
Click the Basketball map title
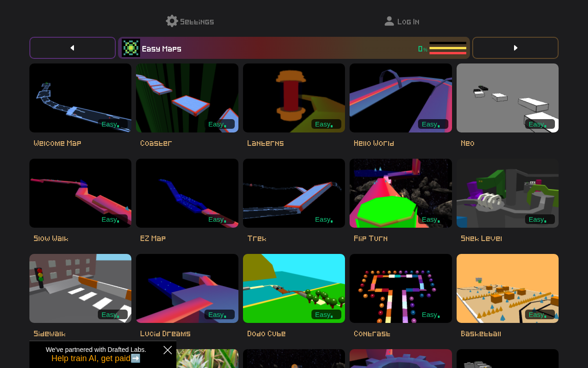[481, 334]
